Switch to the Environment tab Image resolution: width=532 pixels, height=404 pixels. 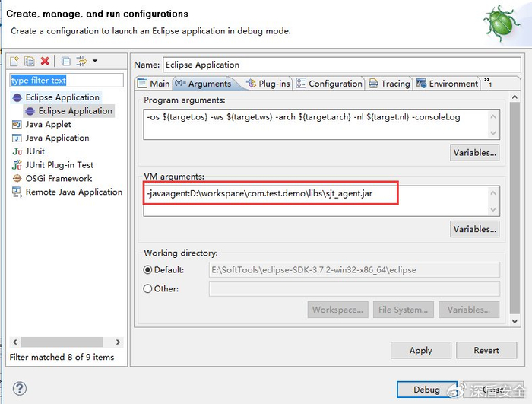448,84
